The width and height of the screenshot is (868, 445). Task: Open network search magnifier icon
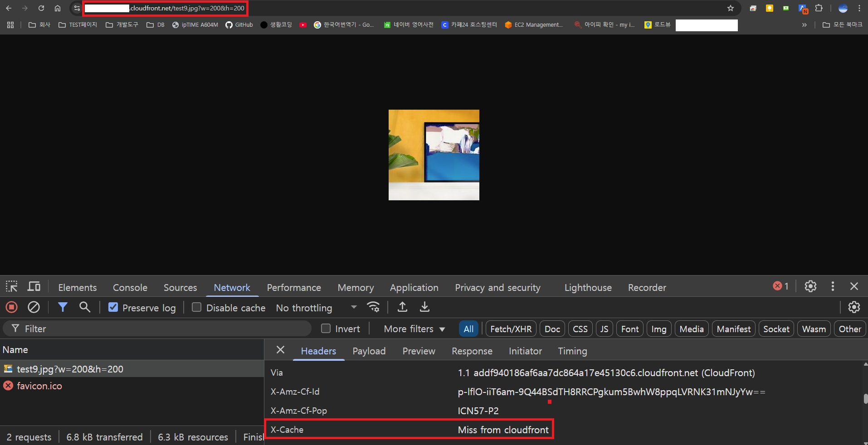coord(84,307)
